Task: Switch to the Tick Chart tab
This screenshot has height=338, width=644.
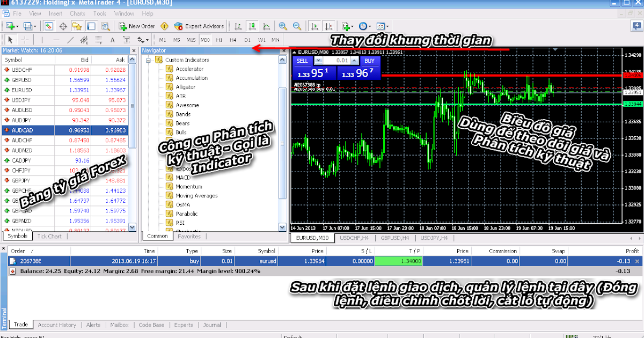Action: coord(49,236)
